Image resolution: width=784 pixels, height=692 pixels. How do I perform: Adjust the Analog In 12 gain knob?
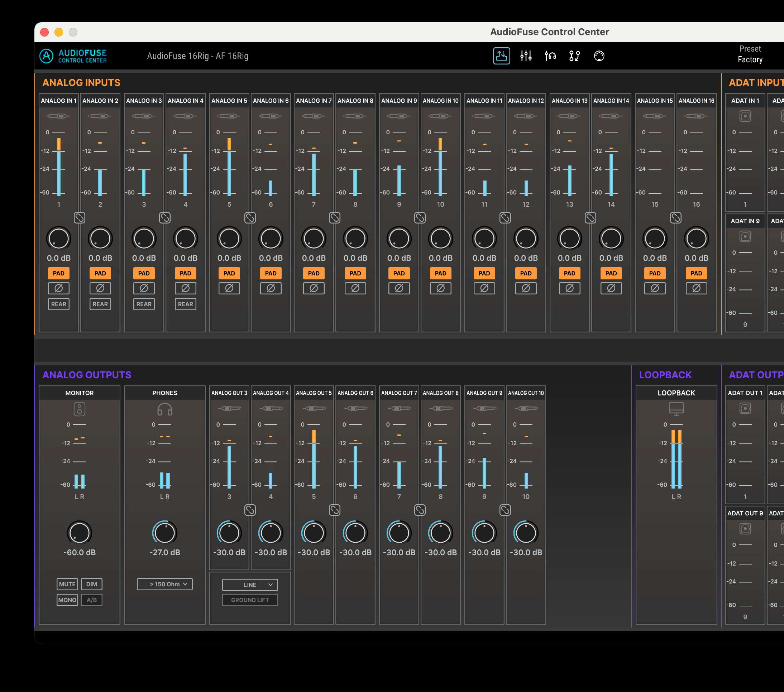(x=526, y=239)
